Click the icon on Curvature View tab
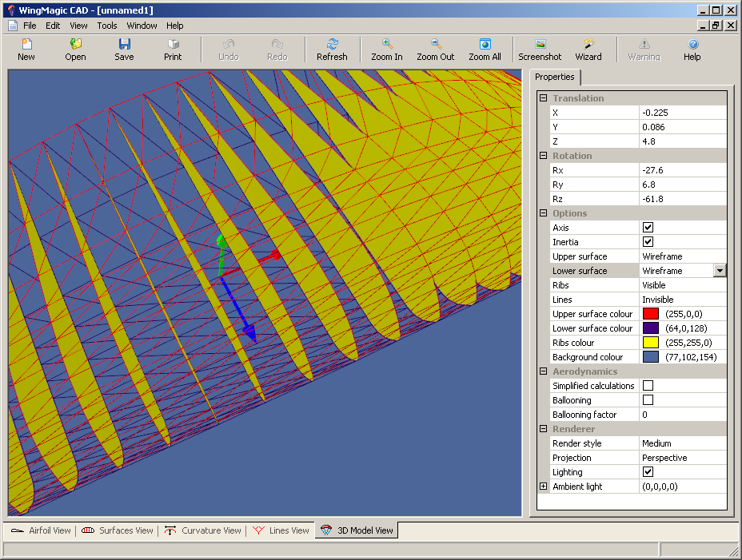This screenshot has width=742, height=560. 170,530
